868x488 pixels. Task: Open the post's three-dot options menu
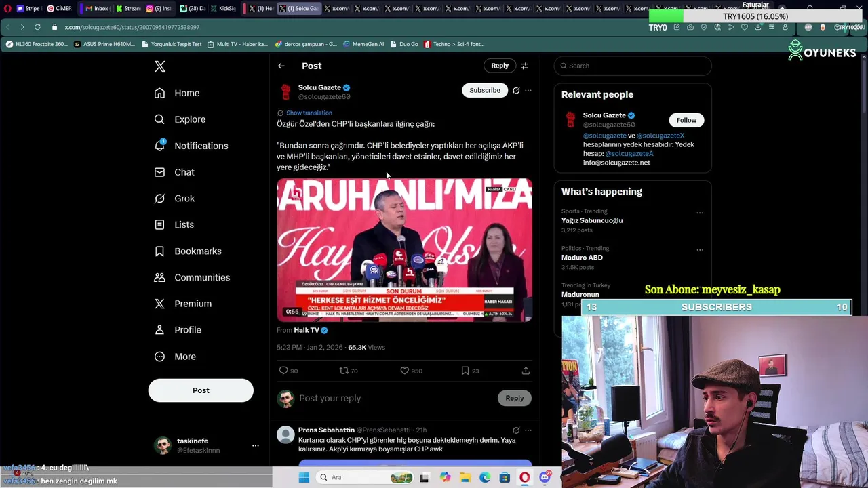(x=528, y=90)
